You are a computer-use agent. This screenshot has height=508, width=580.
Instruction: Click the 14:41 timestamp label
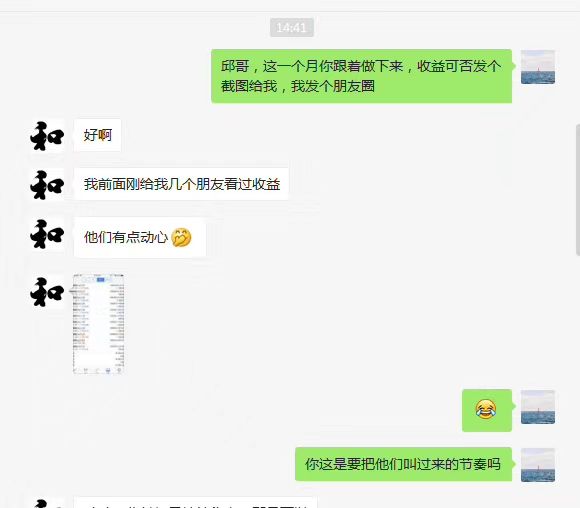[292, 27]
